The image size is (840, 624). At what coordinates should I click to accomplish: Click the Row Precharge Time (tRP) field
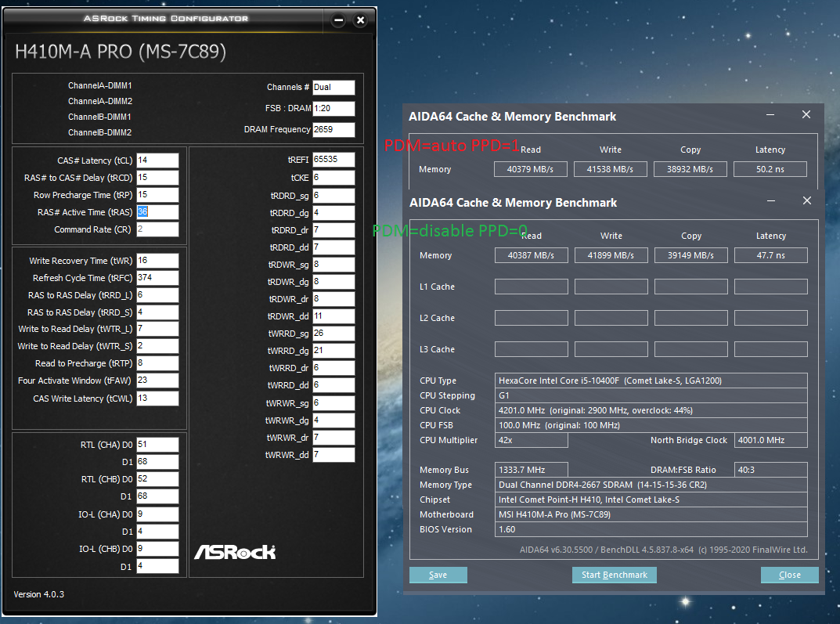pos(157,194)
